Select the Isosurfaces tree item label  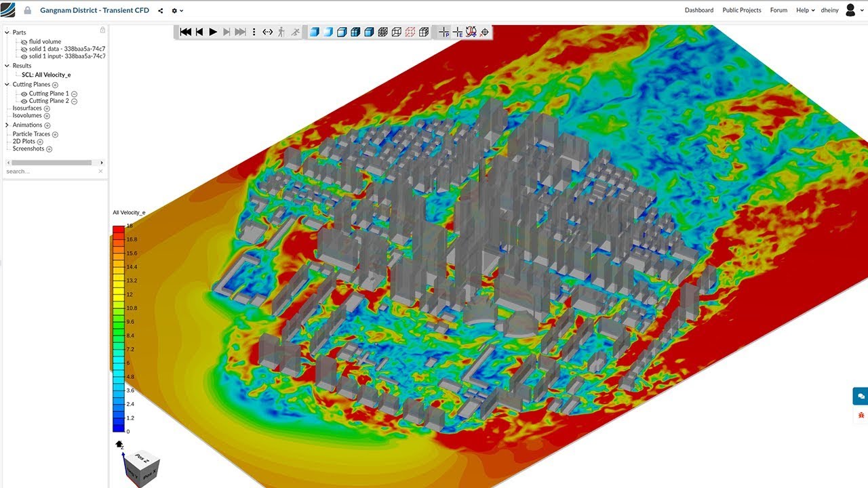(27, 108)
